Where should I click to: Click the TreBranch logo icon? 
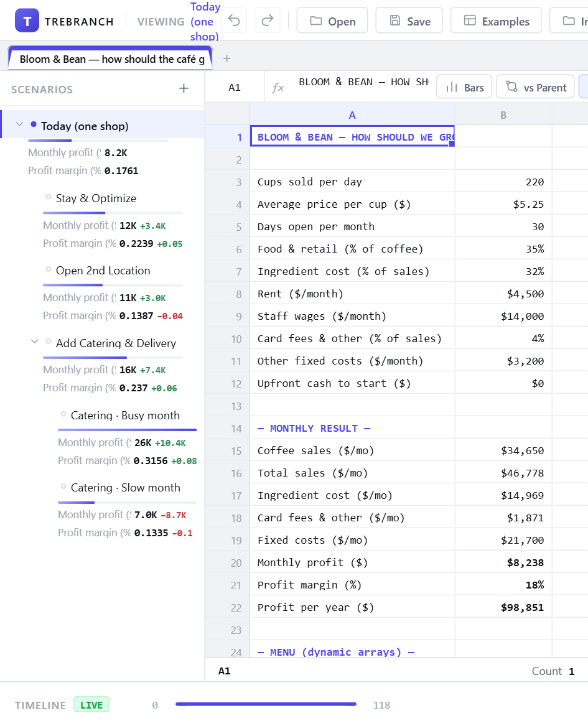click(27, 21)
